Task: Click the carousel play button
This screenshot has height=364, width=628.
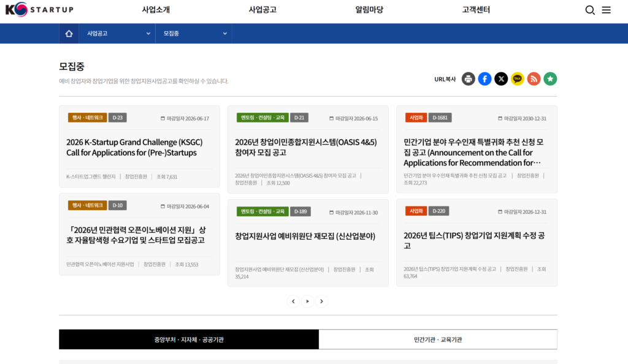Action: [308, 301]
